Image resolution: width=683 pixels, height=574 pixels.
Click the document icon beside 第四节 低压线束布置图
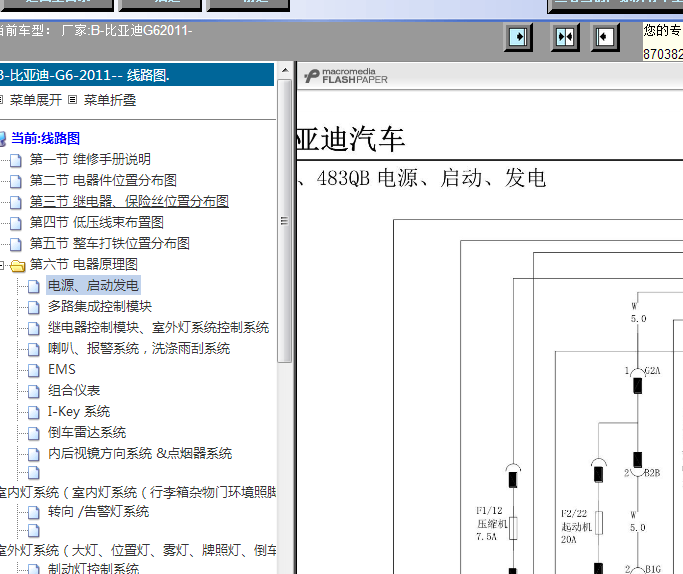click(16, 223)
